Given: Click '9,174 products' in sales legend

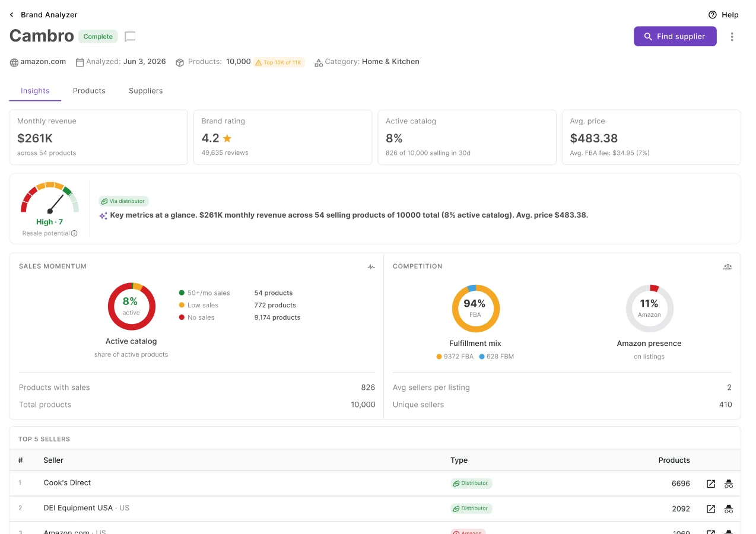Looking at the screenshot, I should click(x=278, y=318).
